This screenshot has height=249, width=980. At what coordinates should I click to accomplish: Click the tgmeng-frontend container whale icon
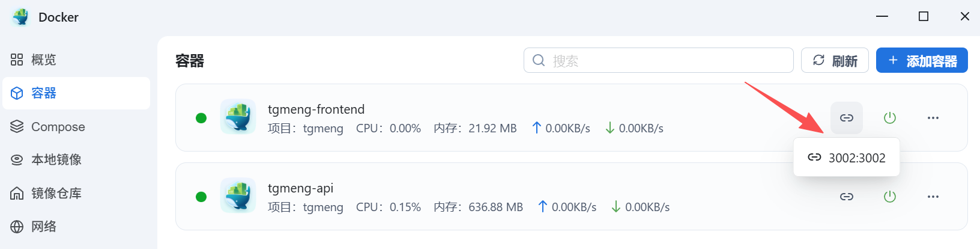coord(238,117)
